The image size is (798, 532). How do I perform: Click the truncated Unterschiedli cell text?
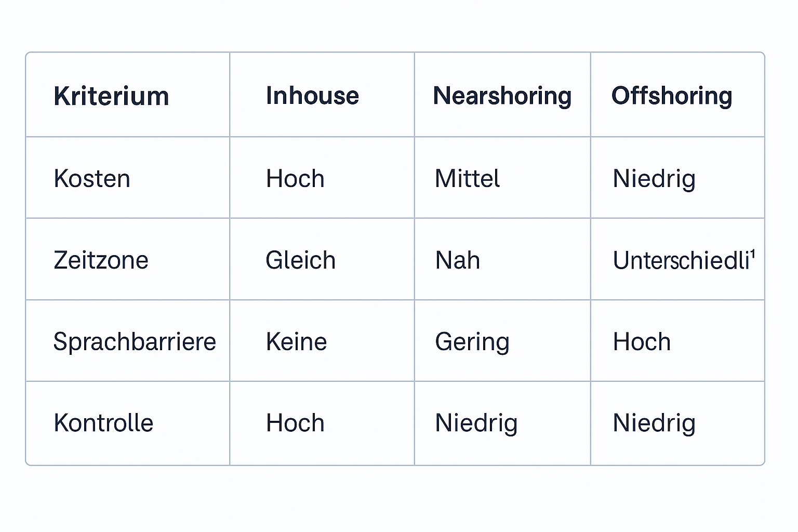tap(681, 260)
